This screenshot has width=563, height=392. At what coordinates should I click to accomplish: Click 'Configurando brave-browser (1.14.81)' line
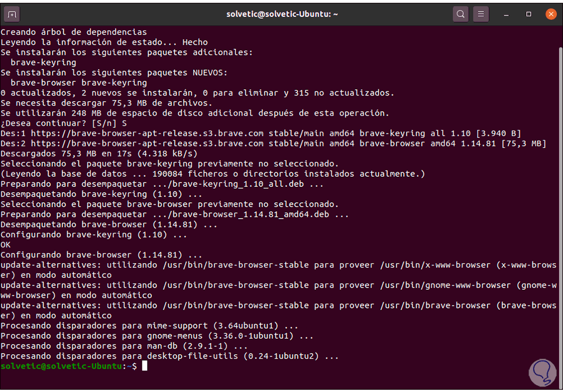coord(101,255)
